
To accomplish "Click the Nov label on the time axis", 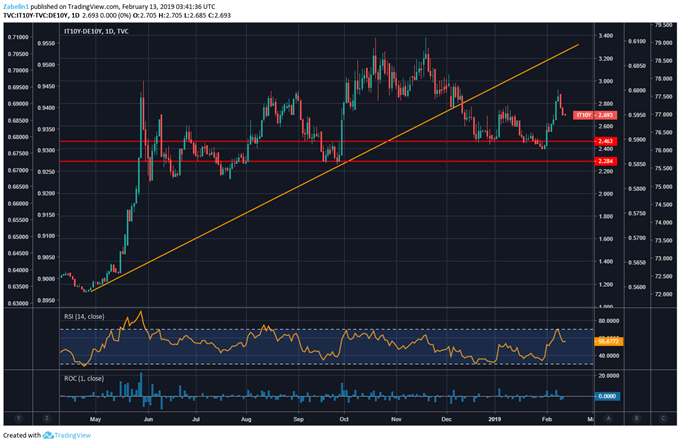I will pos(396,419).
